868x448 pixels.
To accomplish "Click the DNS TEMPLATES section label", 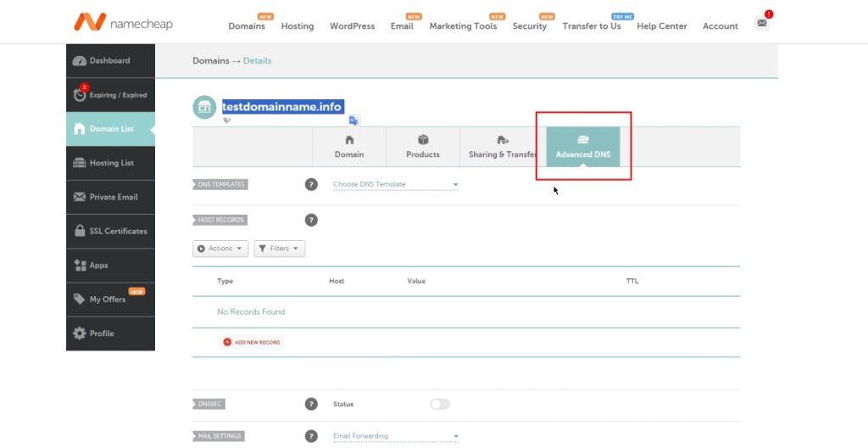I will coord(220,185).
